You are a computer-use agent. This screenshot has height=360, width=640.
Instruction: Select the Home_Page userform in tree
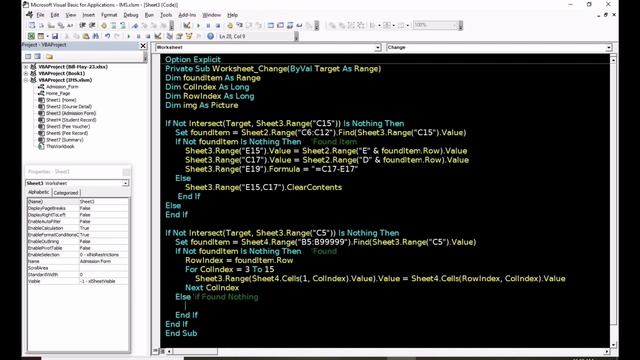[58, 93]
